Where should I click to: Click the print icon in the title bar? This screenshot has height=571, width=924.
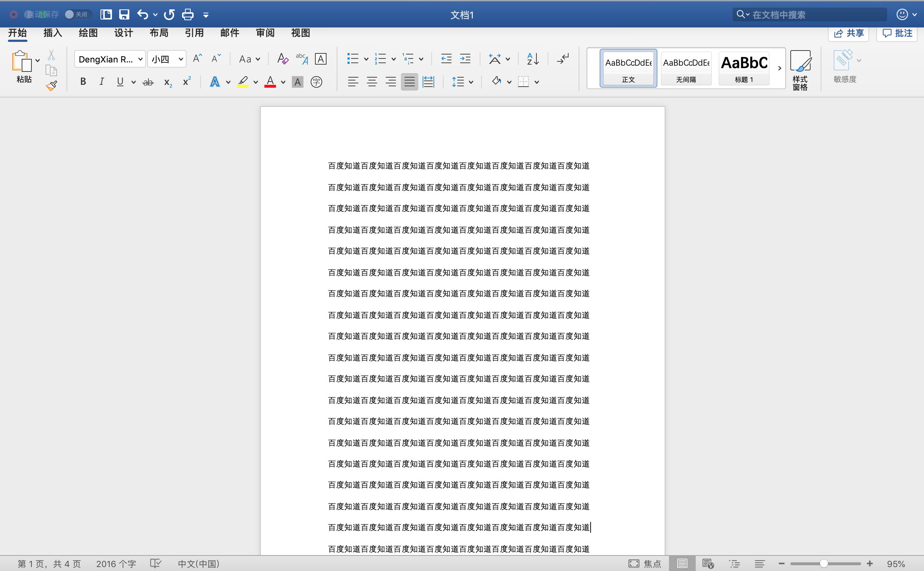187,15
